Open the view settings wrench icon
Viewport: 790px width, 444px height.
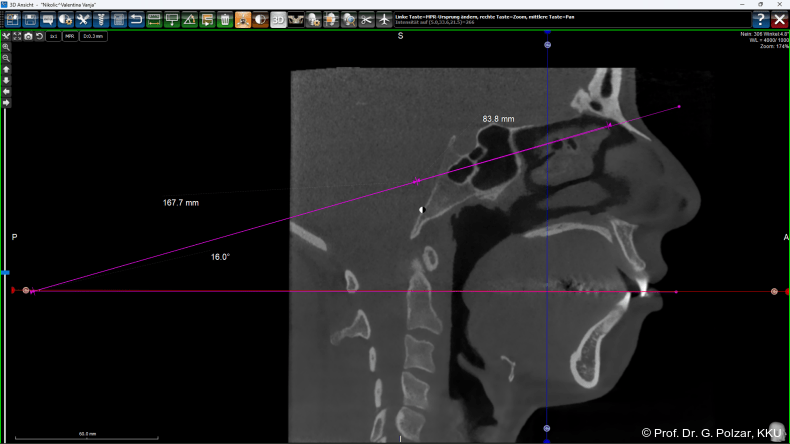6,36
